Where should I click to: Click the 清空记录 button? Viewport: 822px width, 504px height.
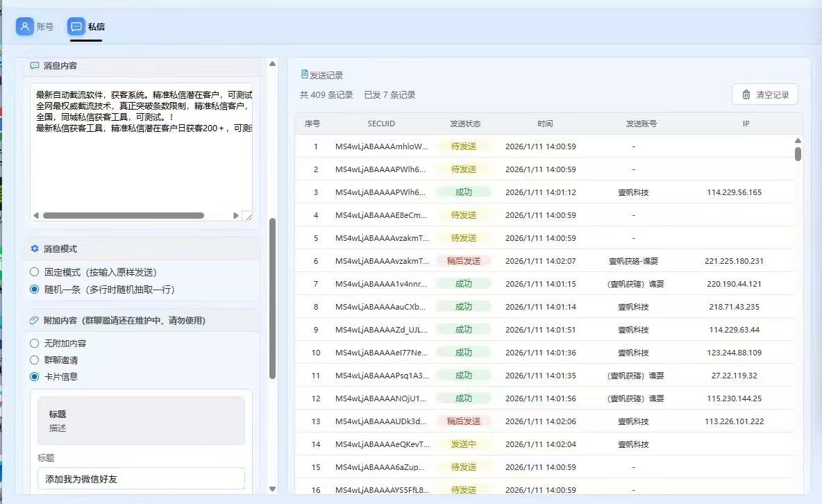coord(764,94)
